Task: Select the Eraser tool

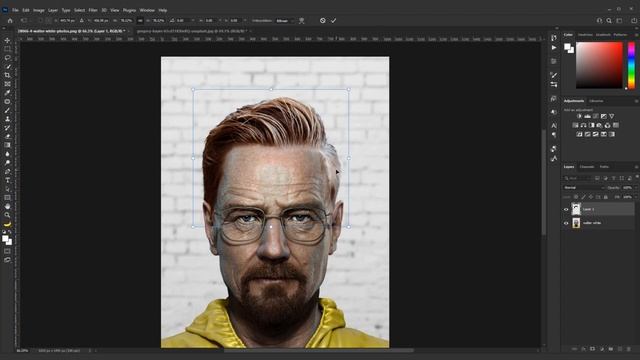Action: tap(7, 136)
